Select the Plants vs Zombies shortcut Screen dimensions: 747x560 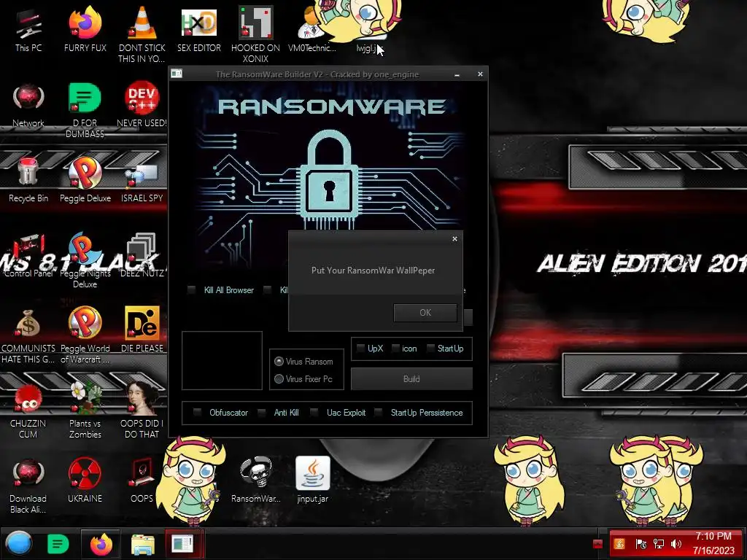pyautogui.click(x=85, y=411)
